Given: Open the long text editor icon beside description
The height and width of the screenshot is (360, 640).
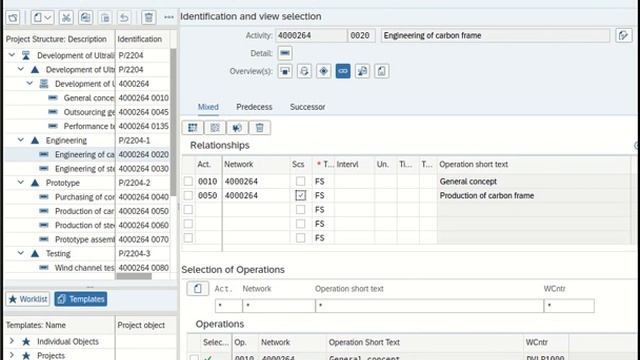Looking at the screenshot, I should (623, 36).
